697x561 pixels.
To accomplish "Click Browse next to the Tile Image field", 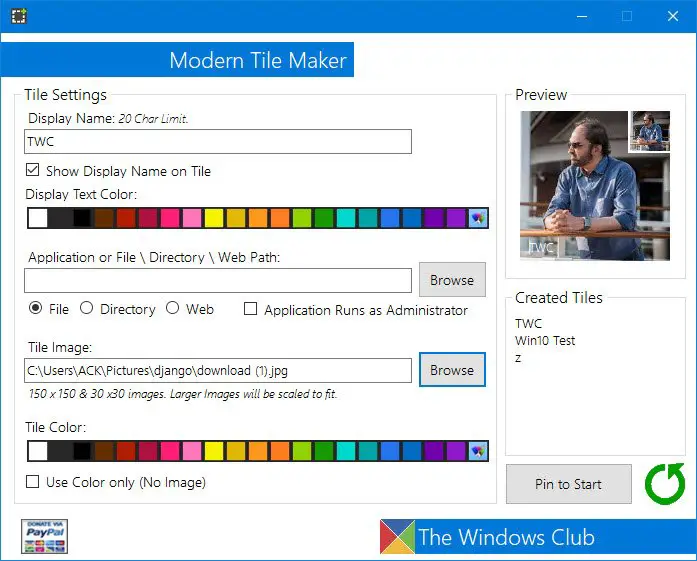I will [452, 370].
